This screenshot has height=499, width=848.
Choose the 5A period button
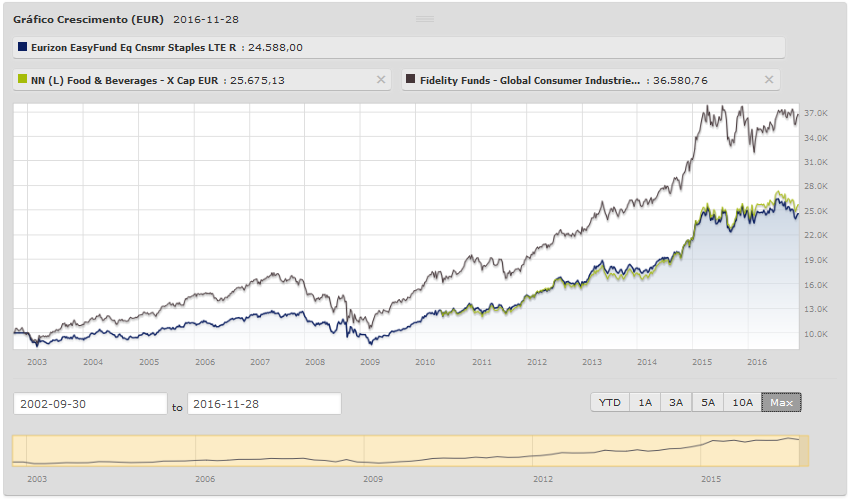tap(708, 402)
